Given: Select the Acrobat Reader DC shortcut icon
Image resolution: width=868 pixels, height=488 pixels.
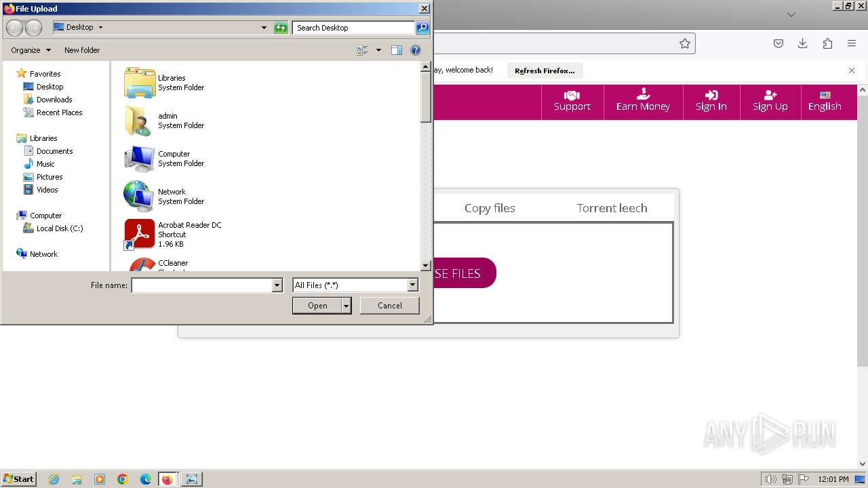Looking at the screenshot, I should coord(140,235).
